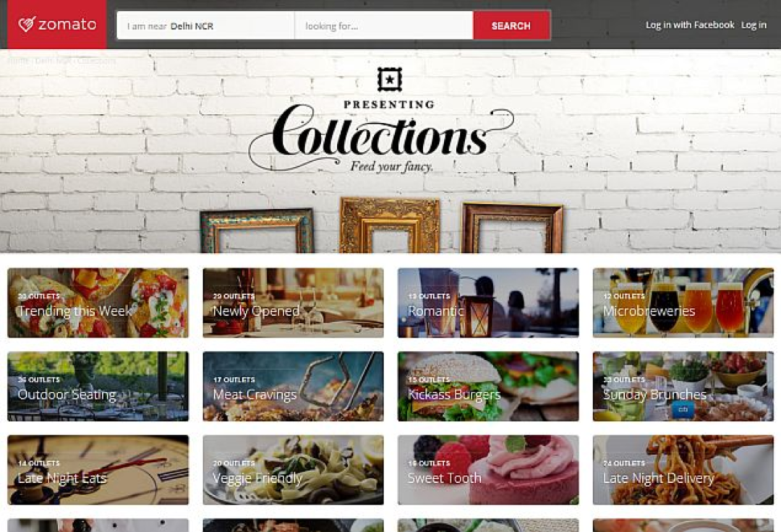View the Outdoor Seating collection
This screenshot has height=532, width=781.
coord(98,386)
